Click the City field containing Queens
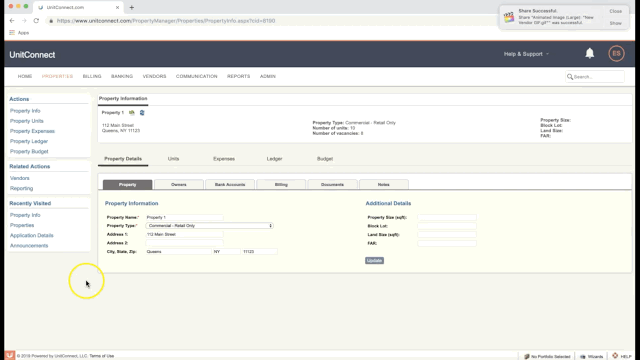Screen dimensions: 640x360 [x=178, y=251]
